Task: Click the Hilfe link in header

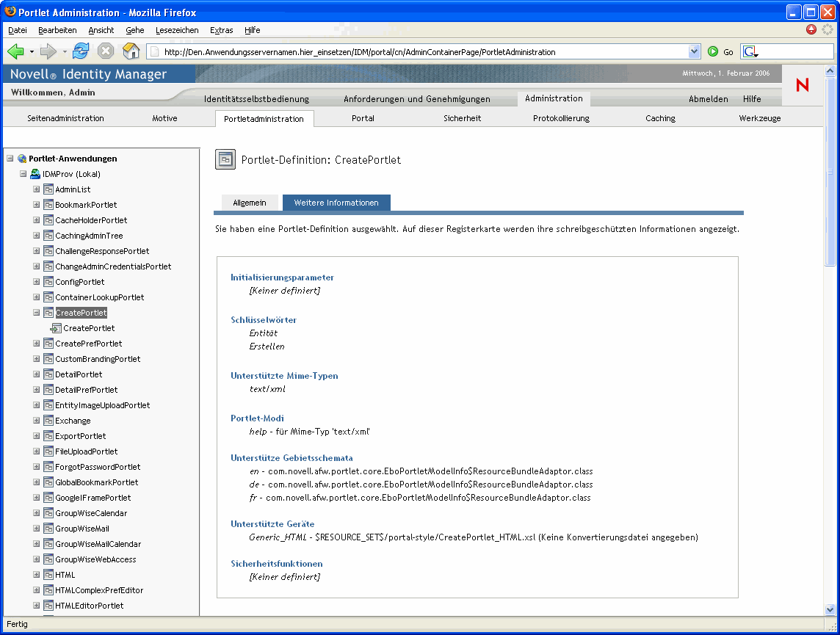Action: coord(752,99)
